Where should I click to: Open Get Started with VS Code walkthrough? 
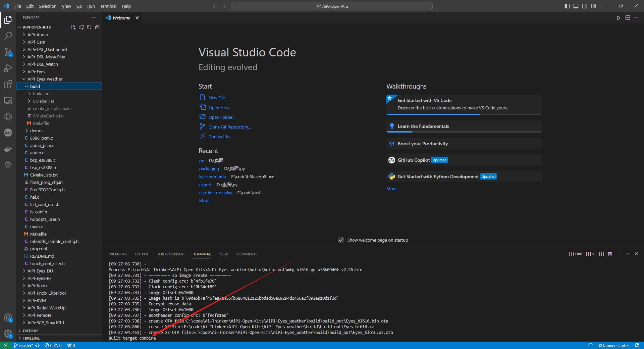pos(464,104)
